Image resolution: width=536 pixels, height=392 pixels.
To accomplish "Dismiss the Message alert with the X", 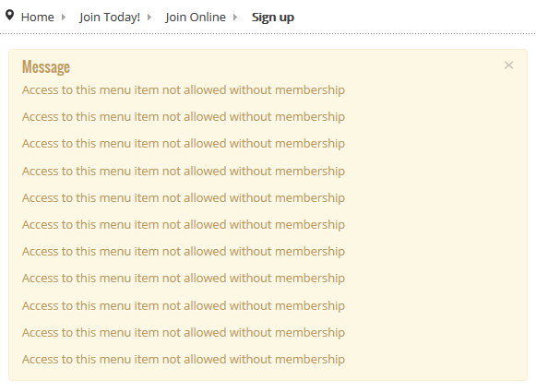I will [508, 65].
